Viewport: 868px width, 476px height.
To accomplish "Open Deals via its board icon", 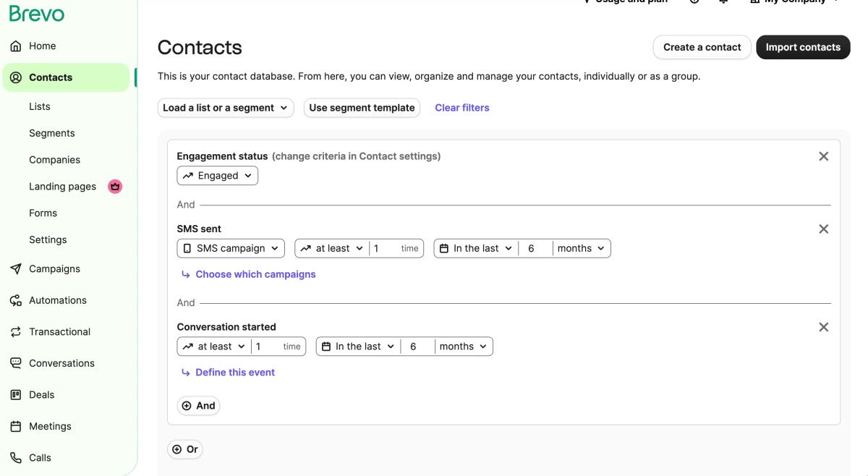I will coord(16,395).
